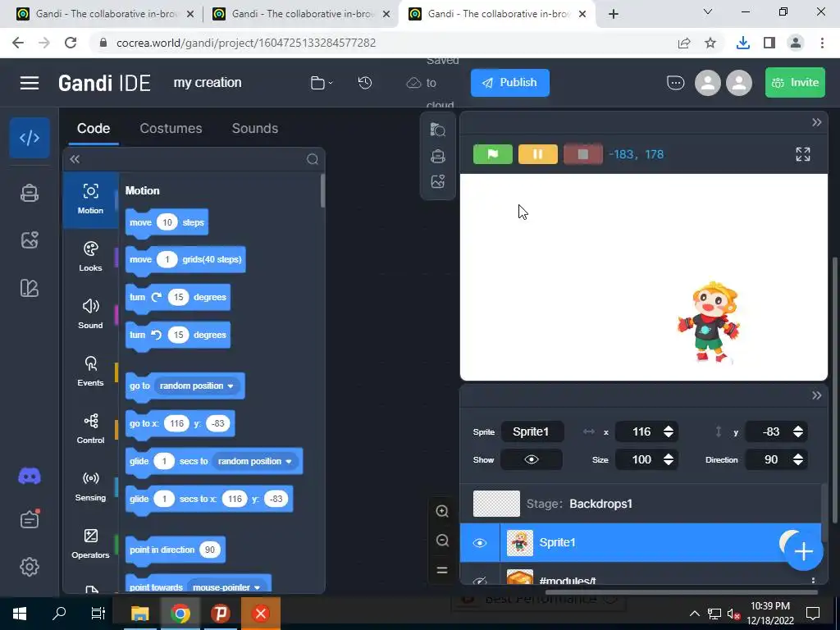Collapse the stage panel chevrons
Image resolution: width=840 pixels, height=630 pixels.
click(816, 123)
